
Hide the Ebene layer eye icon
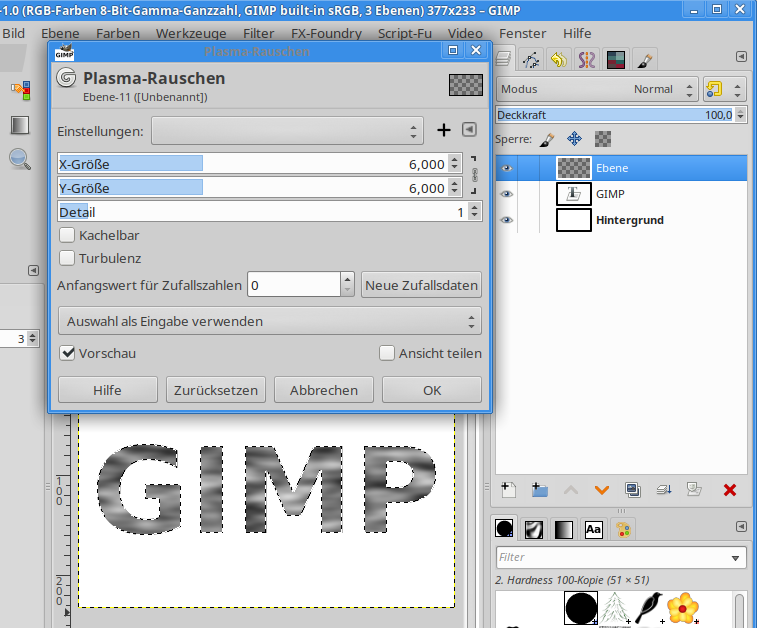point(506,168)
